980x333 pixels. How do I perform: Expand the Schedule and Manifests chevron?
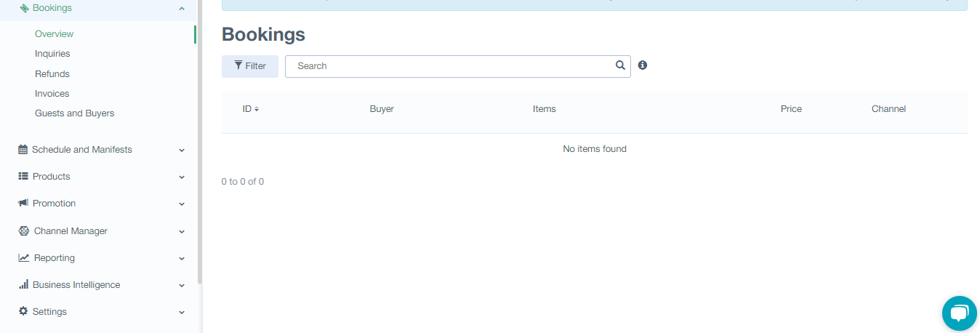coord(182,151)
